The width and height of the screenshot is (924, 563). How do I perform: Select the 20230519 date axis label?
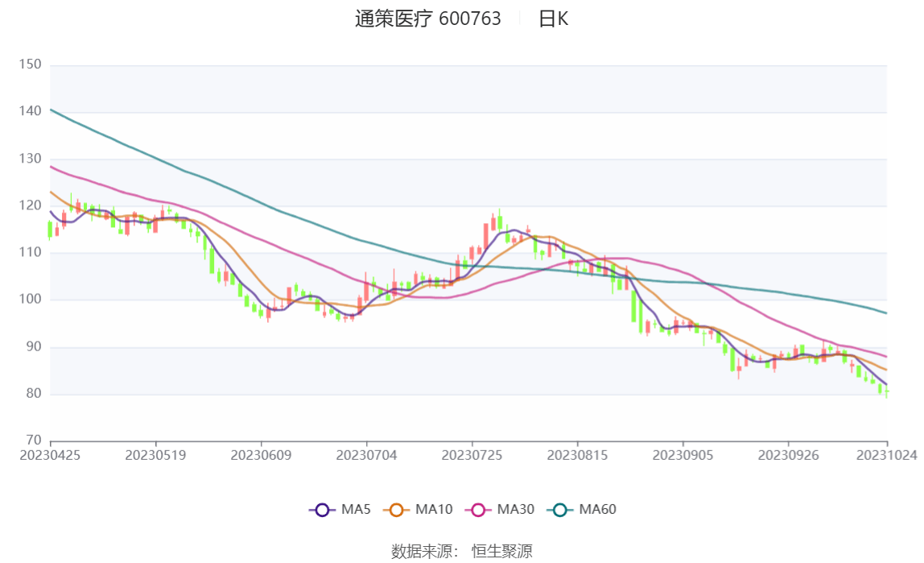pos(155,455)
